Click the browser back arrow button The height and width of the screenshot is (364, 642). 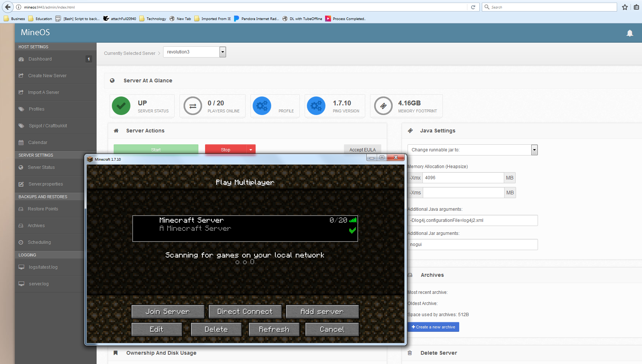8,7
